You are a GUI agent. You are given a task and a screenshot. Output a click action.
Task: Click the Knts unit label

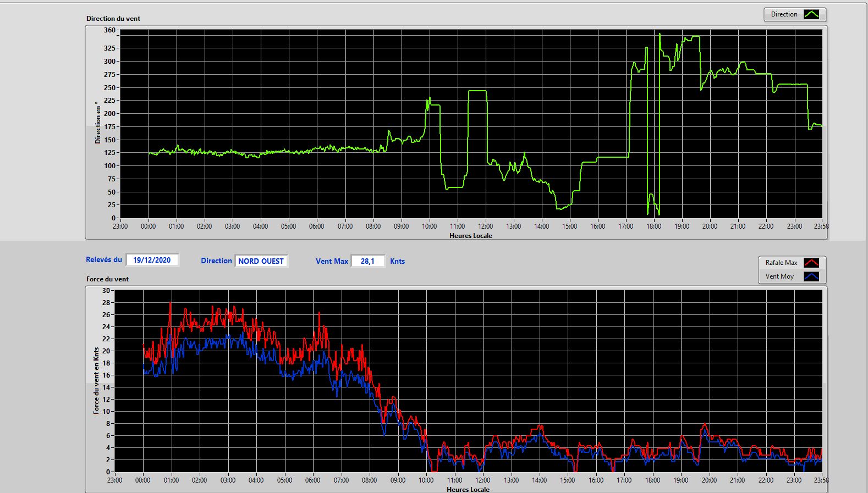(x=397, y=261)
